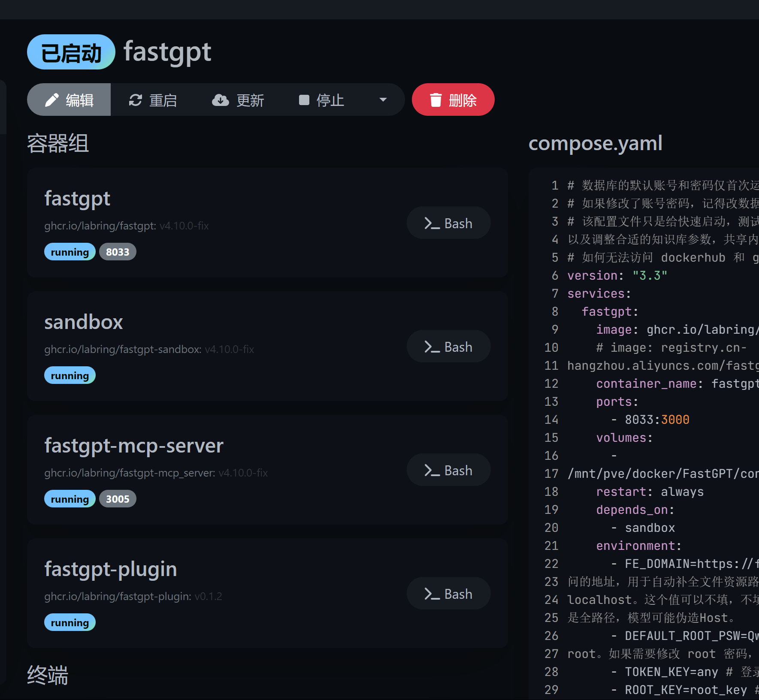Open Bash terminal for fastgpt-plugin container
This screenshot has height=700, width=759.
[448, 594]
